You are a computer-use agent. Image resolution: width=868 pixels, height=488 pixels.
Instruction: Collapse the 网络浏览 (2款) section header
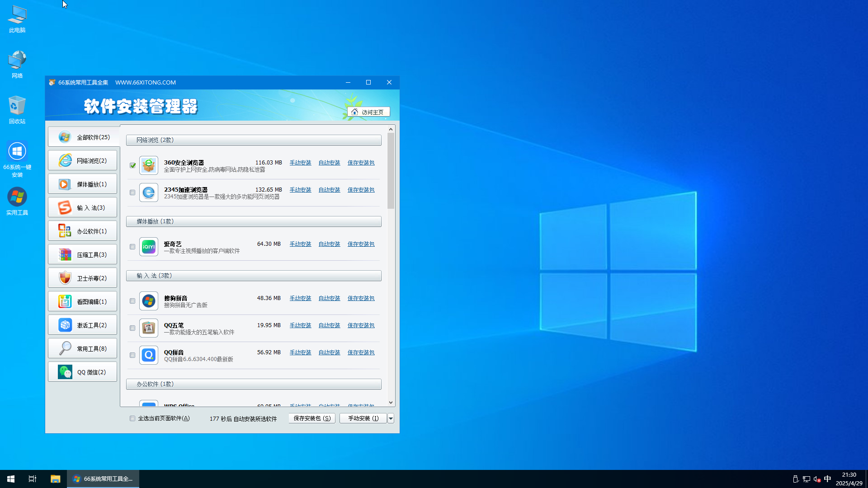254,140
